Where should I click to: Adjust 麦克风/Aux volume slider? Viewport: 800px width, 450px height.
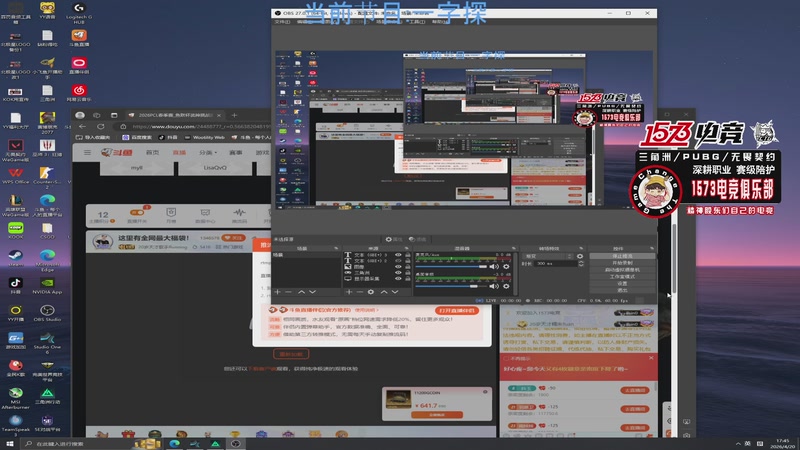pyautogui.click(x=452, y=266)
